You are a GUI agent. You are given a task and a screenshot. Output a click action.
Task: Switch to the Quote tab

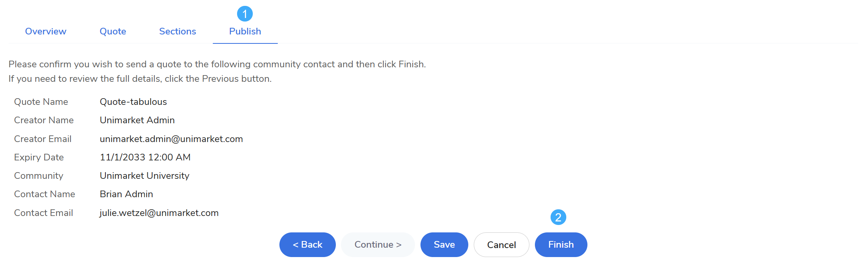coord(113,31)
